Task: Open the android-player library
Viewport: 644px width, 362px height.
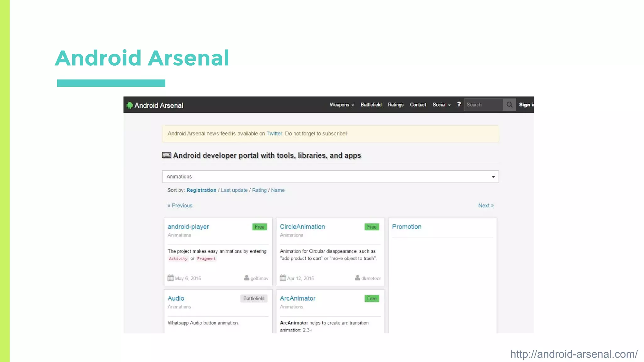Action: point(188,227)
